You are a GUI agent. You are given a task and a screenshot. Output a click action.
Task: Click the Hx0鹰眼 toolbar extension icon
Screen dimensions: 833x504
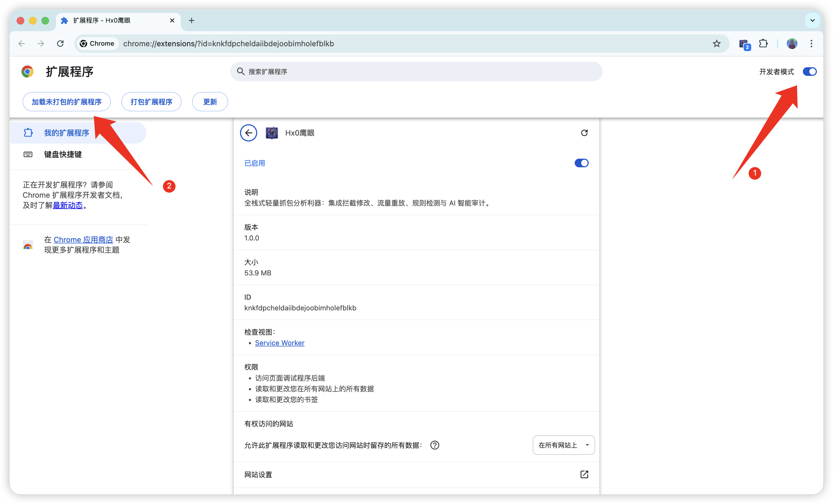pyautogui.click(x=744, y=44)
